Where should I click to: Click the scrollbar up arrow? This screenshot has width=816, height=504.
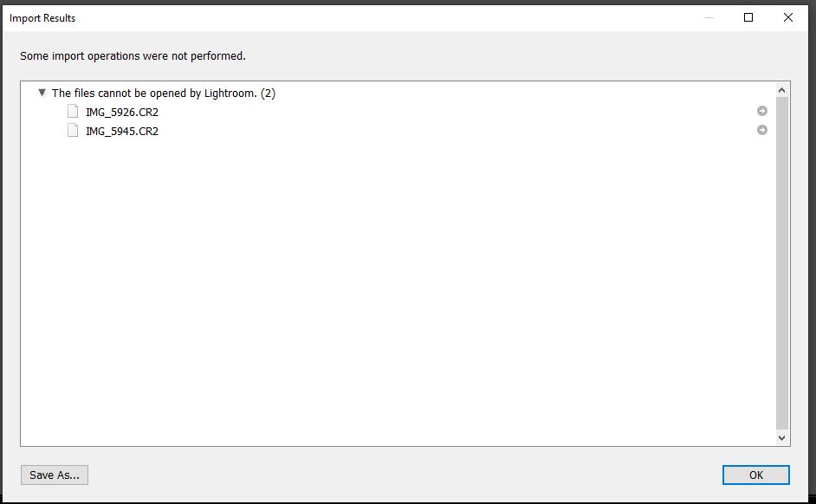[x=782, y=90]
